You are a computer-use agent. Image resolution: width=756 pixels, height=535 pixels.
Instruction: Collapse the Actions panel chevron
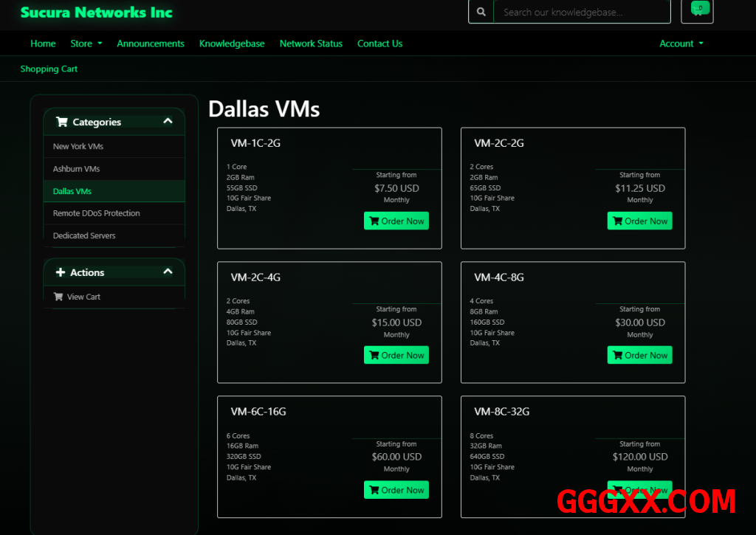[x=168, y=272]
